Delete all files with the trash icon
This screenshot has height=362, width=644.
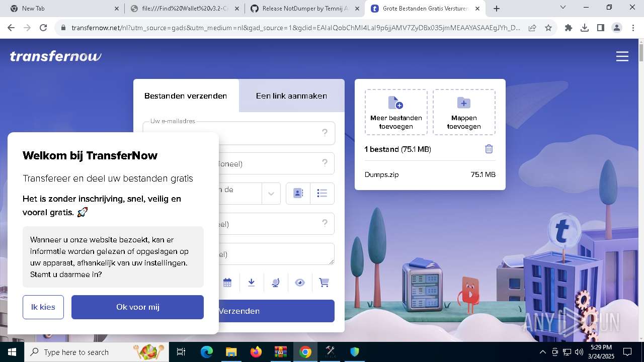(489, 149)
